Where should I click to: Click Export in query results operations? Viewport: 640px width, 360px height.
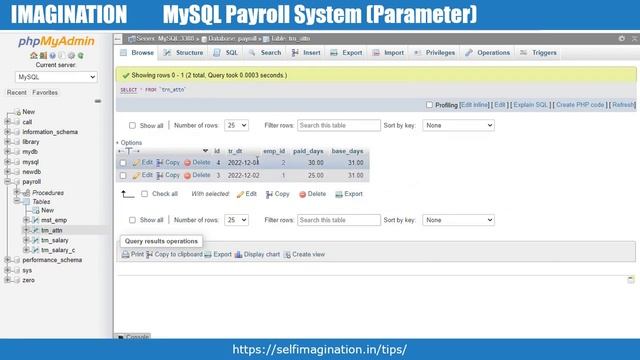pyautogui.click(x=218, y=254)
